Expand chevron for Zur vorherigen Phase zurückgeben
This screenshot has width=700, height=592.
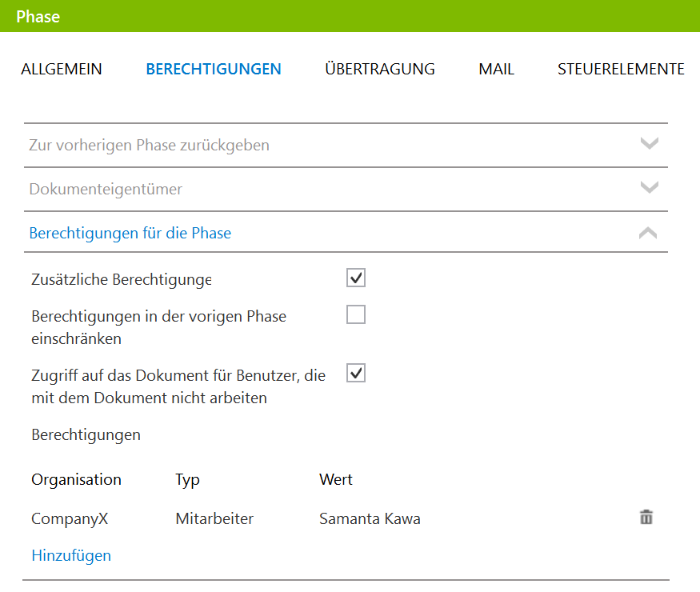coord(649,143)
